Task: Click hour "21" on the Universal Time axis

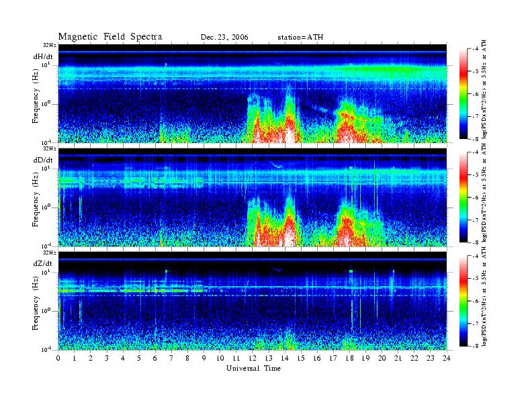Action: pos(398,358)
